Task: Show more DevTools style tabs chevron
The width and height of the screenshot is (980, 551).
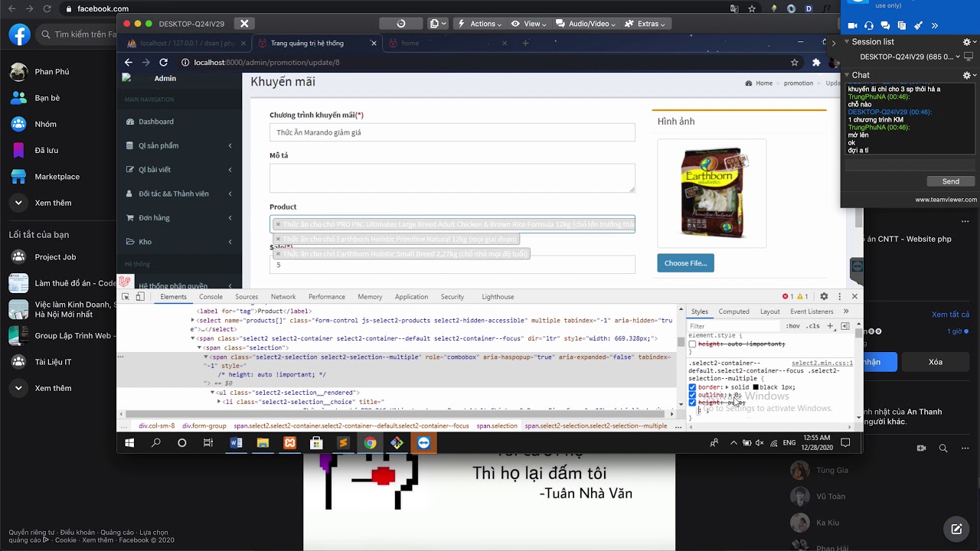Action: click(x=845, y=311)
